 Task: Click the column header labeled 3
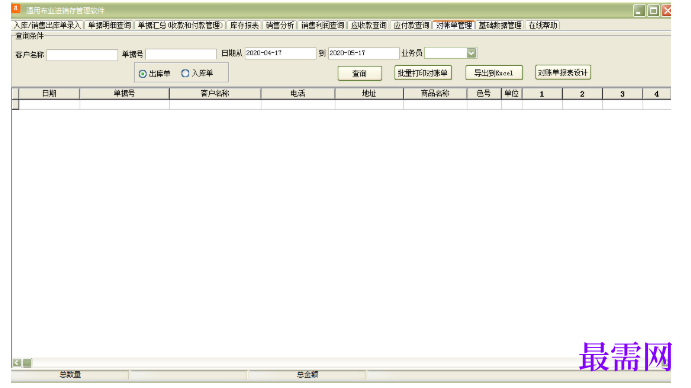click(622, 93)
